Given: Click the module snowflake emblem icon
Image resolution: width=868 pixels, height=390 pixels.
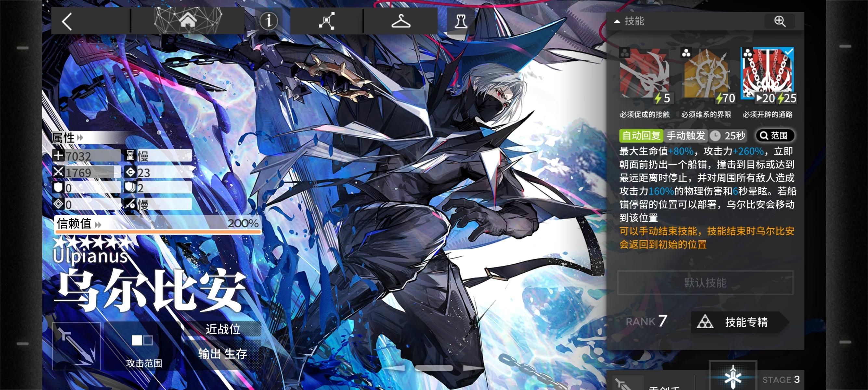Looking at the screenshot, I should (733, 377).
